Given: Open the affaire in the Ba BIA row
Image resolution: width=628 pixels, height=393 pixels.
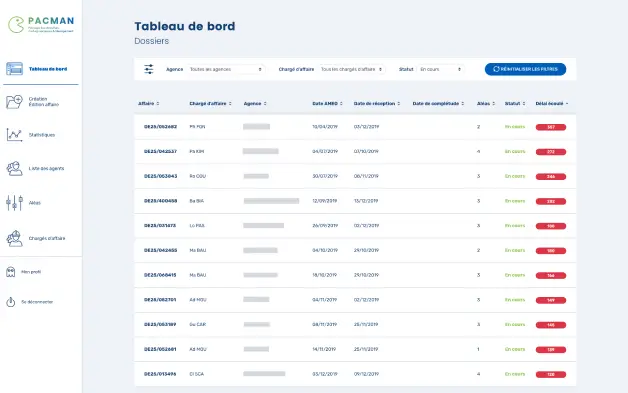Looking at the screenshot, I should (161, 201).
